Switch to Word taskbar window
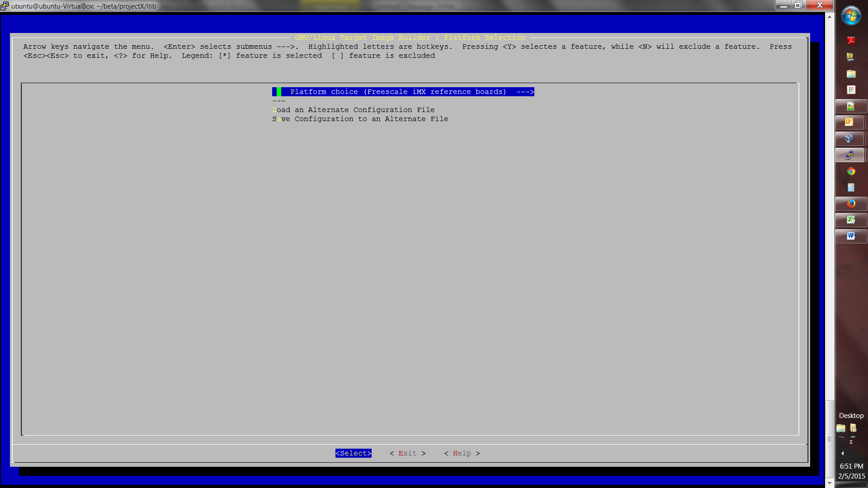This screenshot has width=868, height=488. 851,236
